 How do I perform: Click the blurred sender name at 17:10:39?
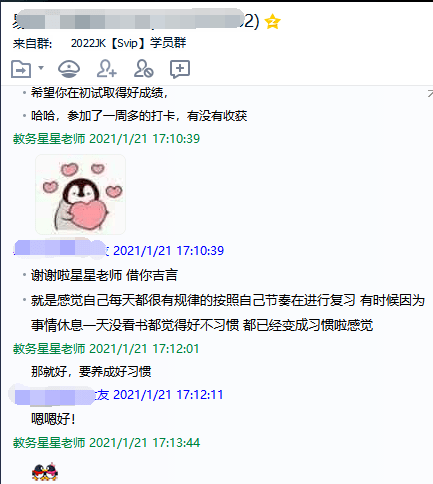coord(61,250)
